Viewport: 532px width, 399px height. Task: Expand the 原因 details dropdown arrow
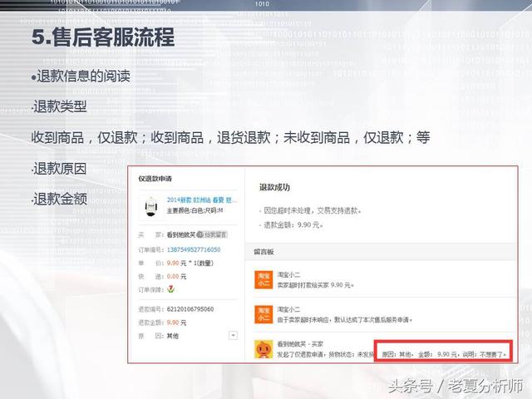tap(234, 335)
